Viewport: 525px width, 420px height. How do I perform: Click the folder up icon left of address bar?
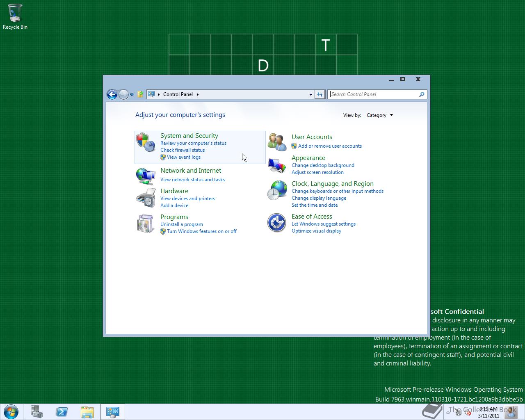(x=140, y=94)
